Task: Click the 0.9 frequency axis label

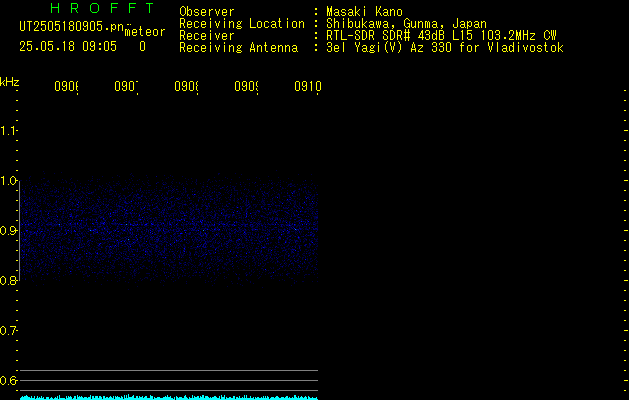Action: pos(8,231)
